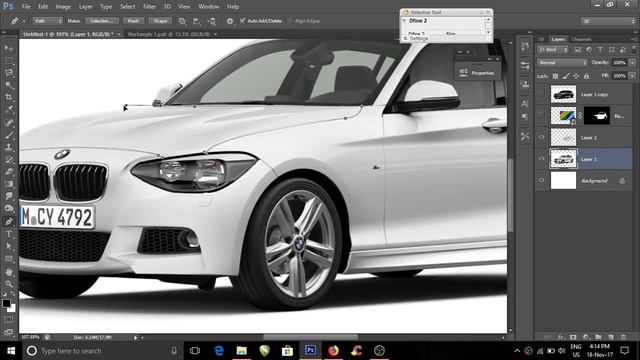Switch to Rectangle 1.psb document tab
This screenshot has height=360, width=640.
click(169, 34)
